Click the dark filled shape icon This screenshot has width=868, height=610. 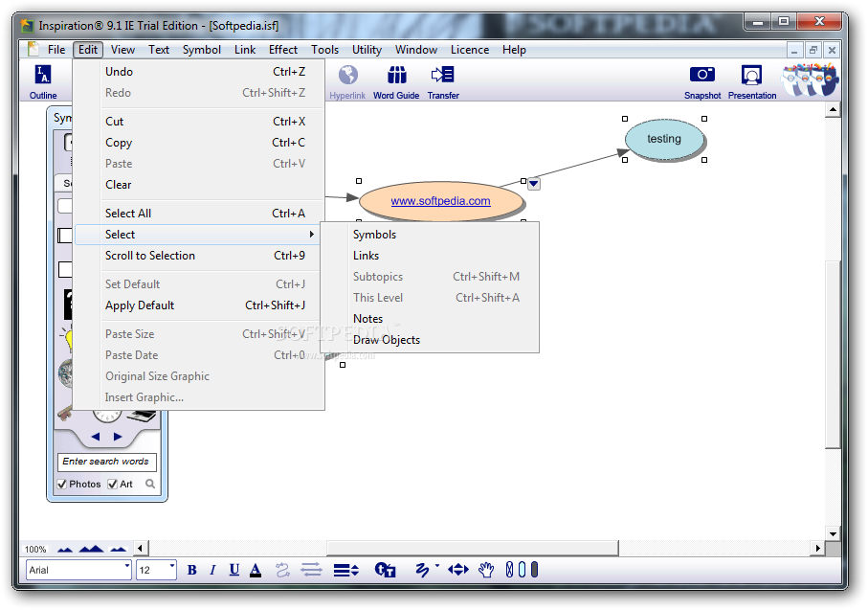tap(534, 570)
